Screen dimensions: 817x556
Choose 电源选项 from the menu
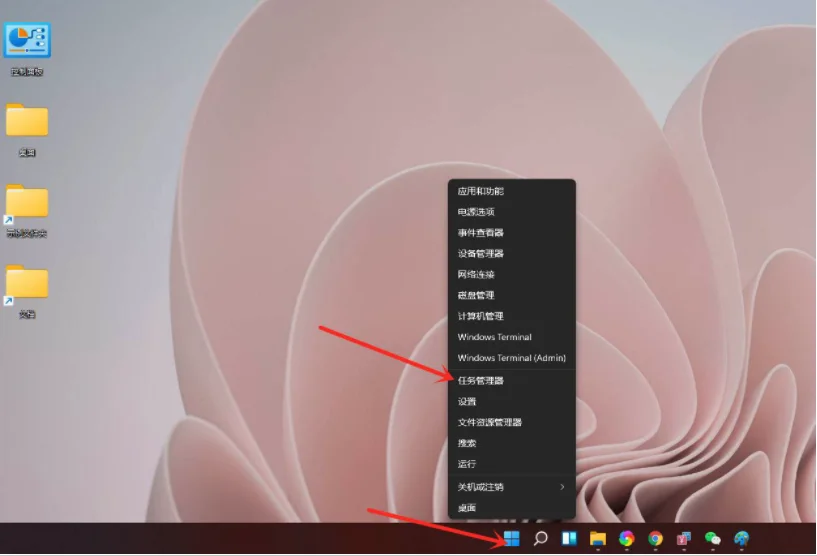477,212
